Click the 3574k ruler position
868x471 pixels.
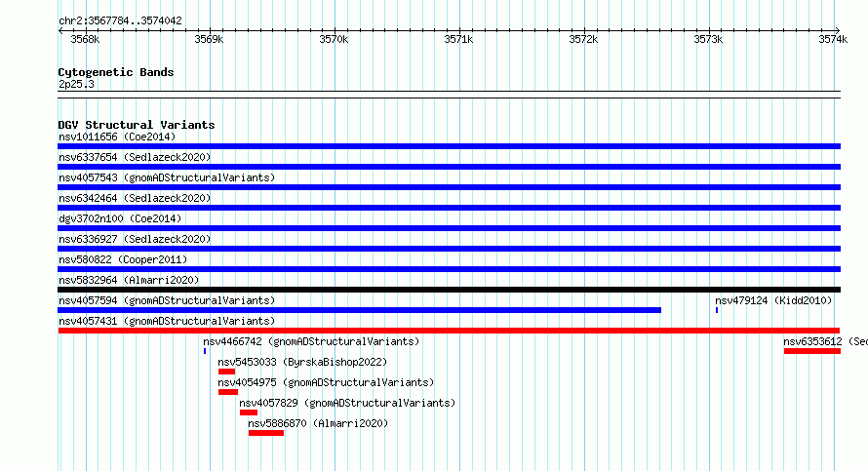click(833, 39)
